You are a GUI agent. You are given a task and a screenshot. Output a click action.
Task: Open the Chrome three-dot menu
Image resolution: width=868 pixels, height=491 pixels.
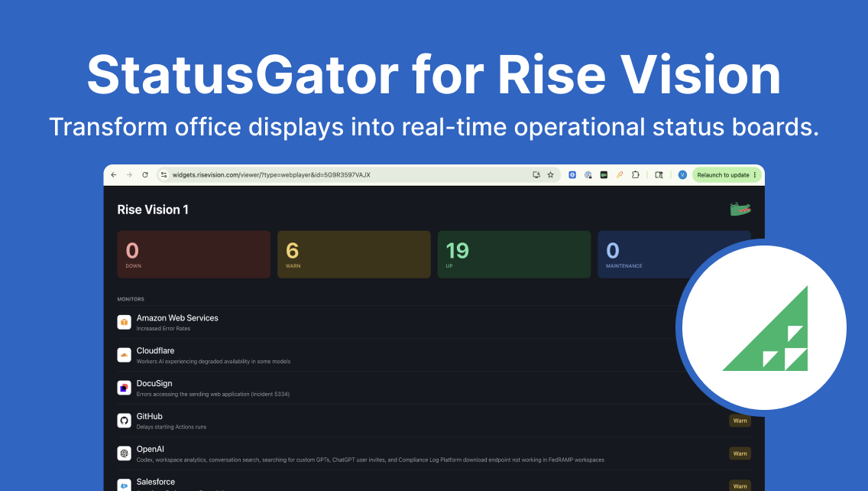coord(755,174)
